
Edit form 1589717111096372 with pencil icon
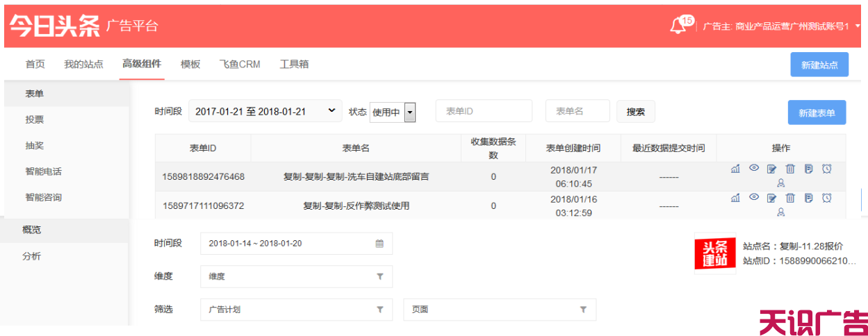pos(771,198)
